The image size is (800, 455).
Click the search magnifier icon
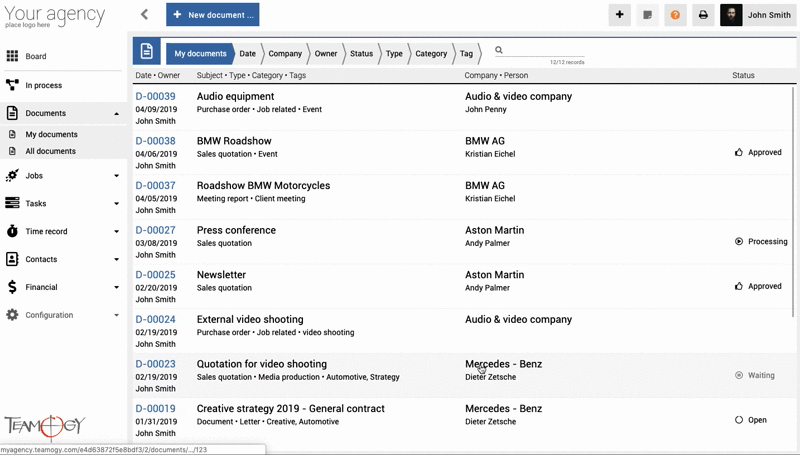point(499,50)
